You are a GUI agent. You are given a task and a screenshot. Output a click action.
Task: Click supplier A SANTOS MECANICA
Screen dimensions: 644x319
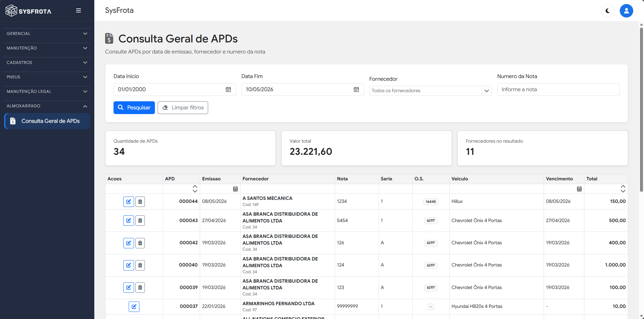click(x=267, y=198)
